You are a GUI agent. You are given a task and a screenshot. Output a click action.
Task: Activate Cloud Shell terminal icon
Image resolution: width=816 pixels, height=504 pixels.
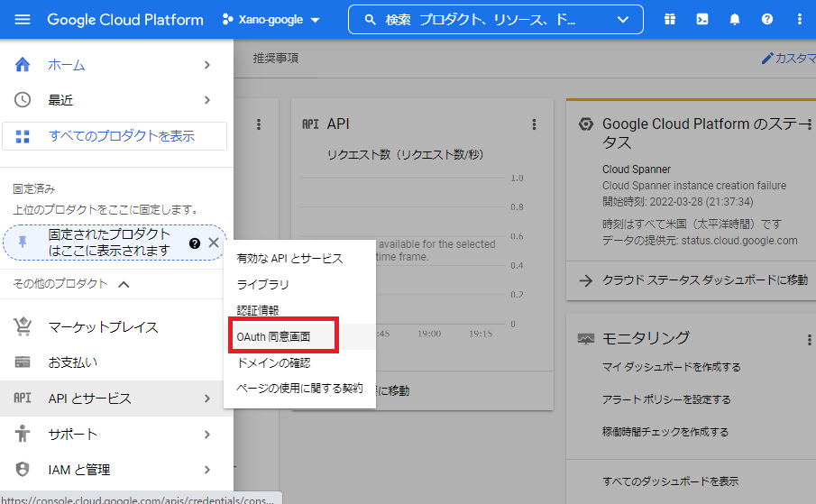point(702,20)
